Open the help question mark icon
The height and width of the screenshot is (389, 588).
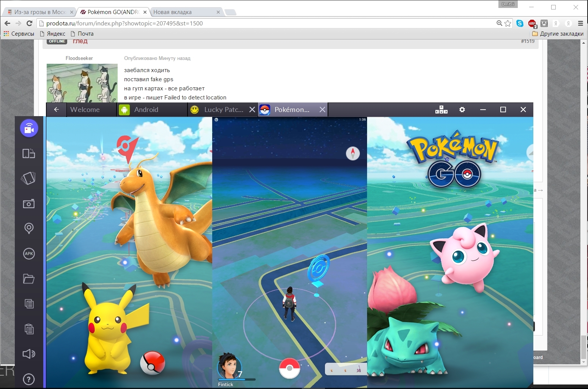[x=29, y=379]
